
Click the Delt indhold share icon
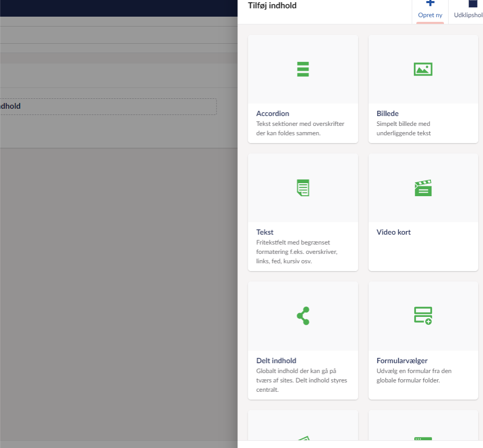point(303,316)
